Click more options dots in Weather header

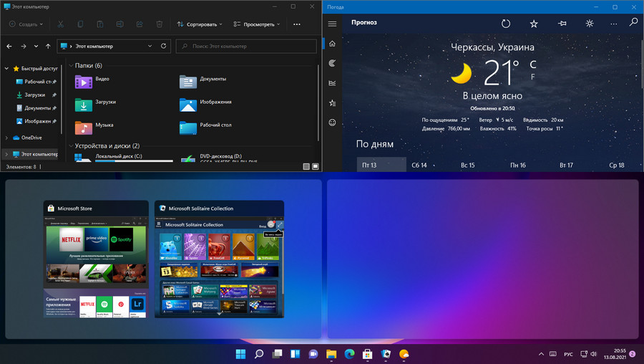click(x=614, y=24)
